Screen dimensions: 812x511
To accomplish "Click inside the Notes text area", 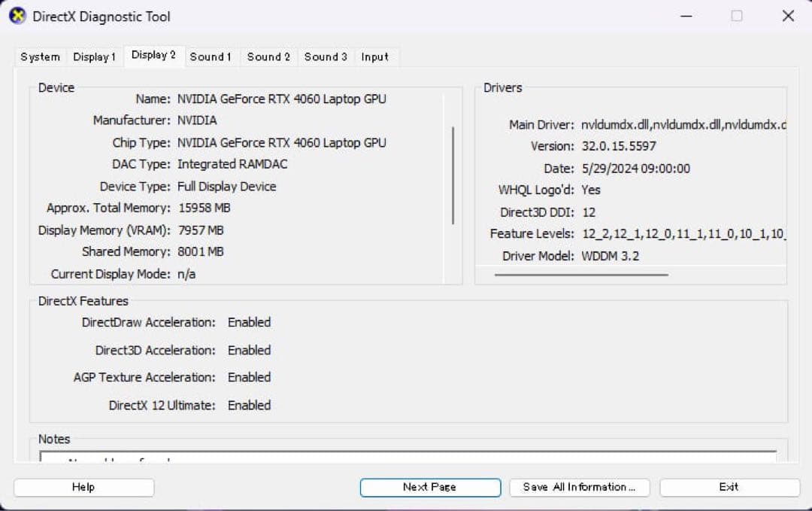I will tap(406, 459).
